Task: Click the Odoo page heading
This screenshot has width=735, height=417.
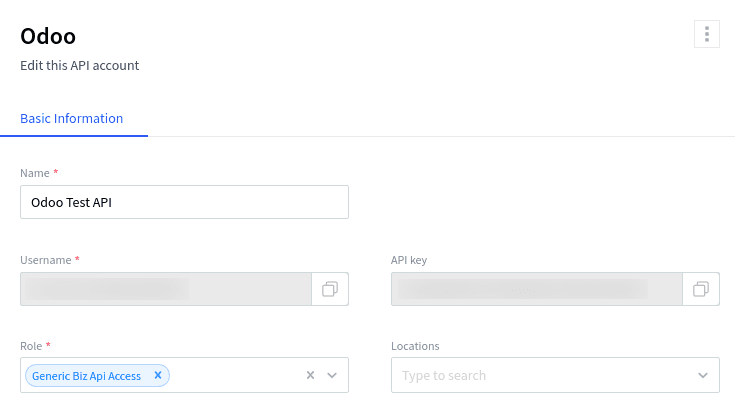Action: pos(49,35)
